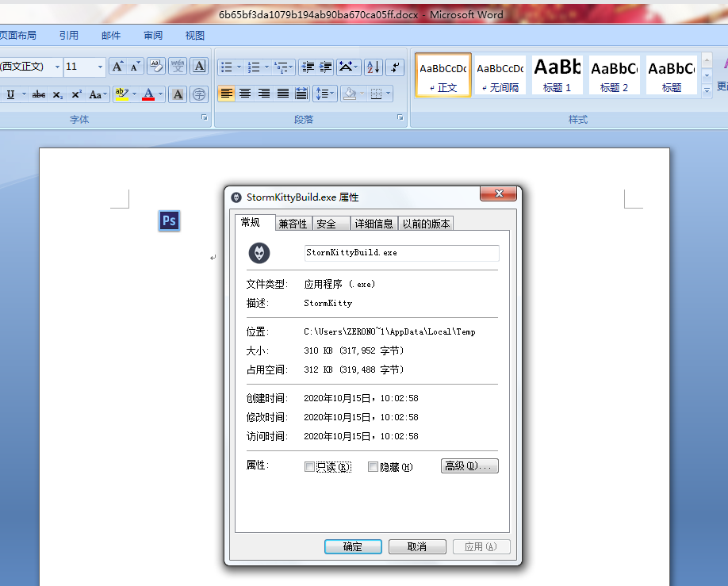Open the borders dropdown arrow
Viewport: 728px width, 586px height.
[389, 94]
